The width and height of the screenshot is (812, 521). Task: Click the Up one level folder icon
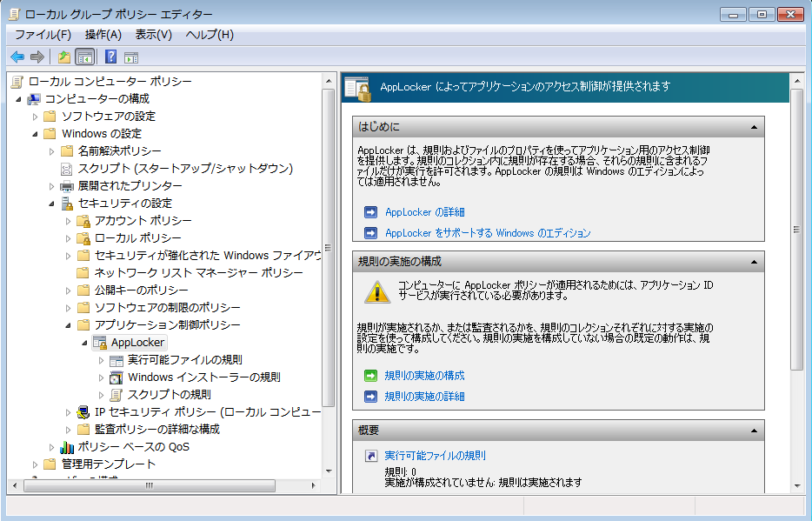point(64,57)
